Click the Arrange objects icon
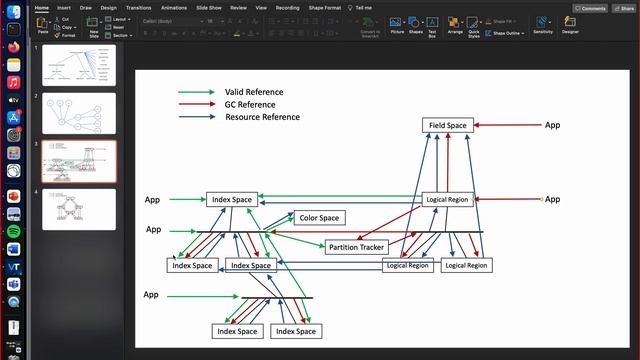The image size is (640, 360). (453, 22)
